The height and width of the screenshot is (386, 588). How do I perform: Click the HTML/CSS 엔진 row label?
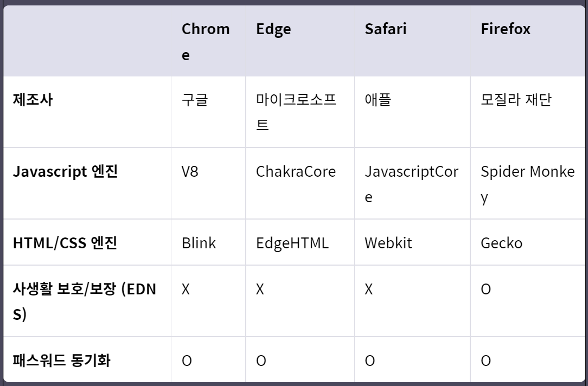pyautogui.click(x=65, y=243)
